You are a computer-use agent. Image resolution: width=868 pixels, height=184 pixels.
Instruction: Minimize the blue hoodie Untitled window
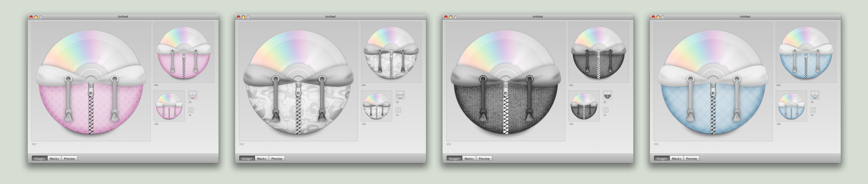point(658,16)
